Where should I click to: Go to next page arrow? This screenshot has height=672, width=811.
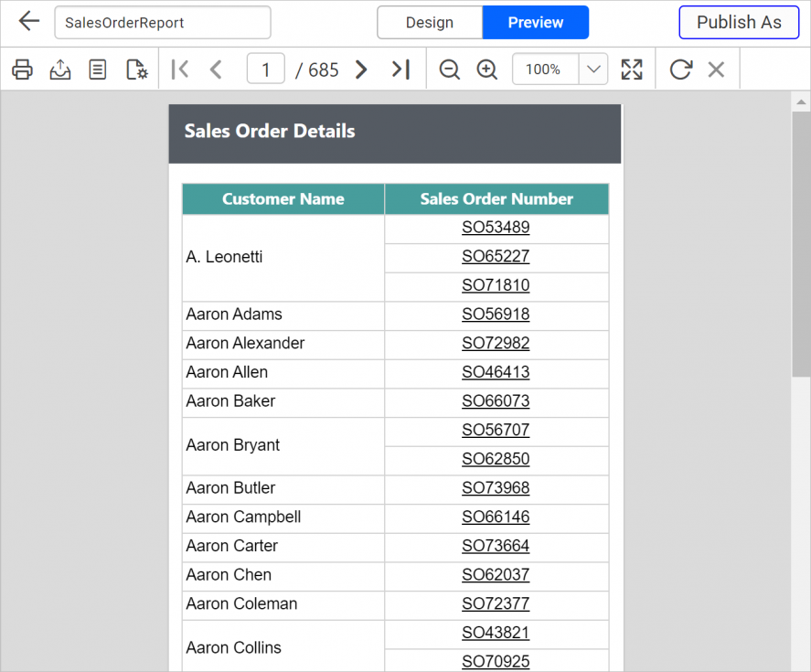pos(361,69)
